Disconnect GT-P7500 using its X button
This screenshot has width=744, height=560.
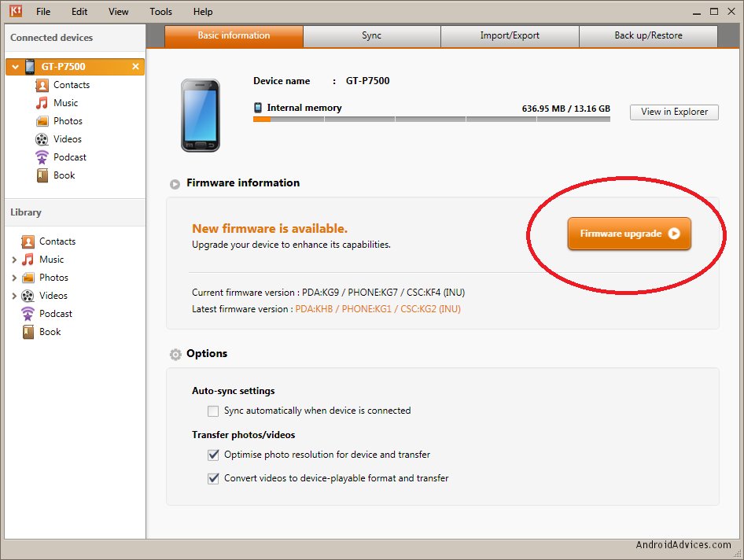click(x=135, y=67)
